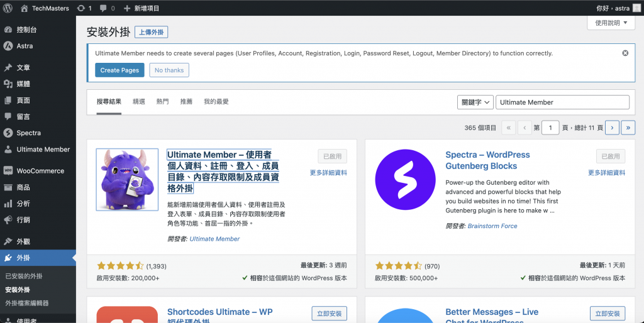This screenshot has height=323, width=644.
Task: Click the 外觀 paintbrush icon
Action: point(8,241)
